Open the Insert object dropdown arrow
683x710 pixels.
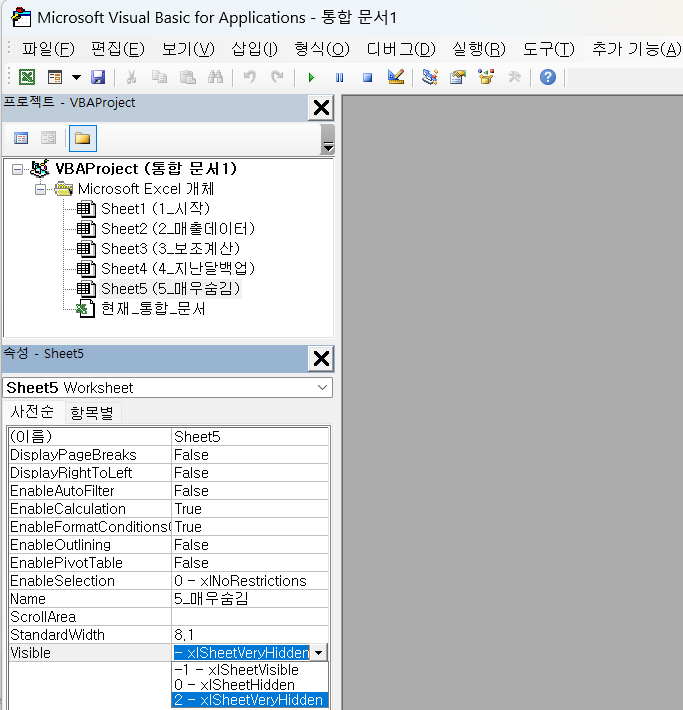click(x=76, y=77)
